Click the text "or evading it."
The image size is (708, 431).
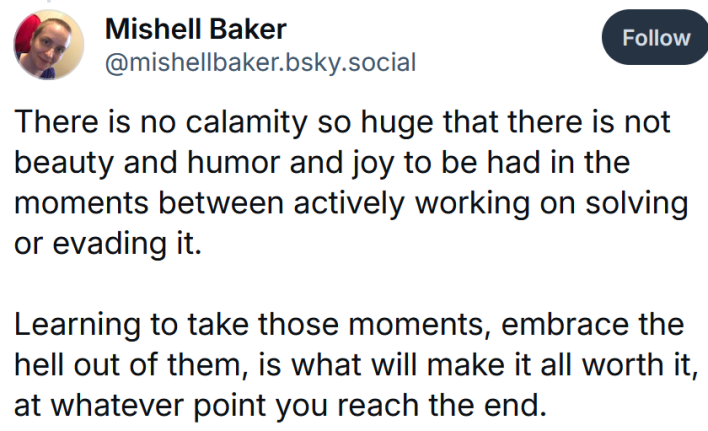107,241
